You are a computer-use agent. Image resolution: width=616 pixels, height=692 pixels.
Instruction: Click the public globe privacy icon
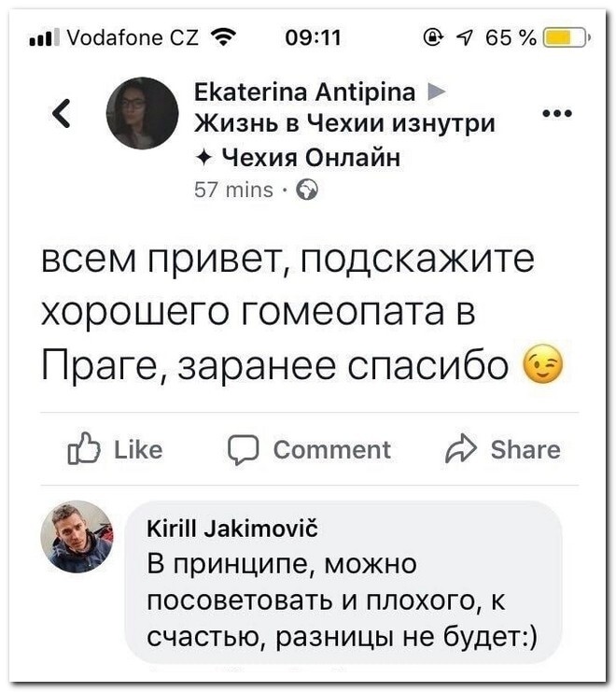tap(306, 191)
